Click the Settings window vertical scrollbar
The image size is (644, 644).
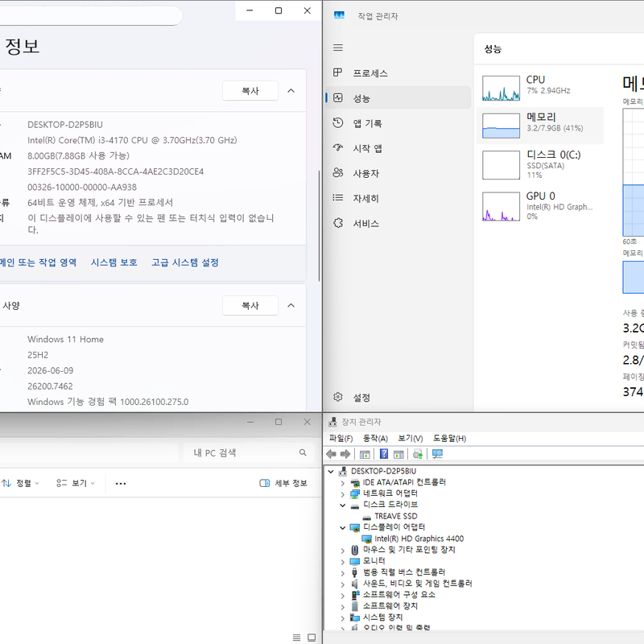[319, 225]
